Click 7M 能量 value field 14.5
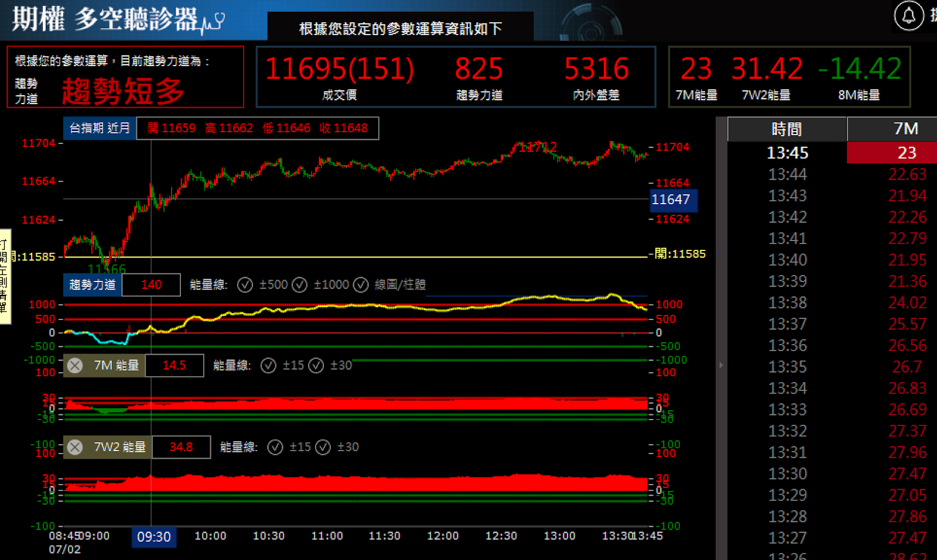The image size is (937, 560). 174,366
